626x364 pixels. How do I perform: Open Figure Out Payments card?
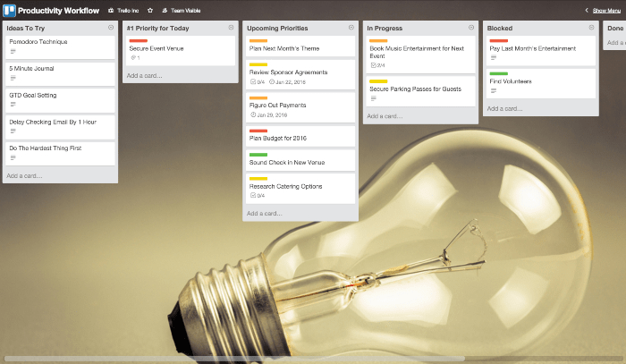tap(300, 107)
